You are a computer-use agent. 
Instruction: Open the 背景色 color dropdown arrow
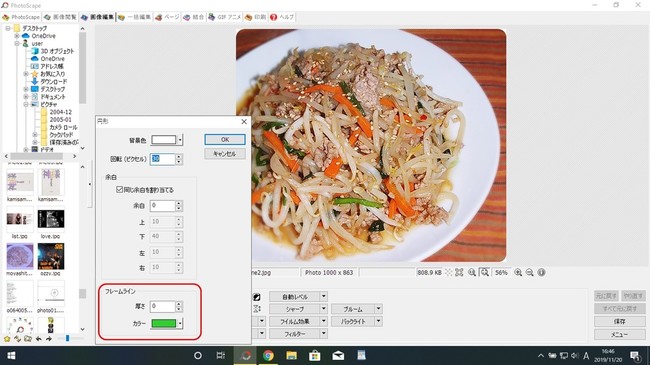click(x=180, y=140)
